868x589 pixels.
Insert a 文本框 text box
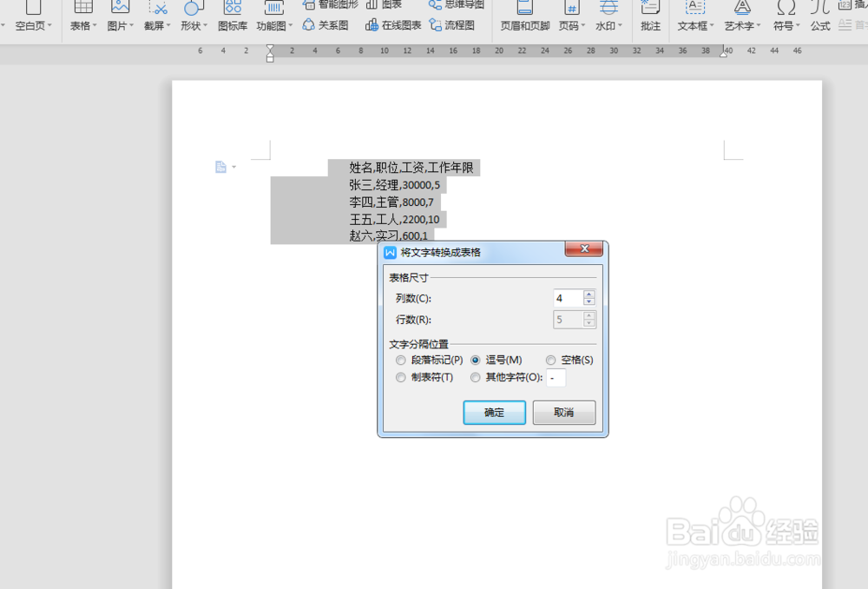(695, 16)
